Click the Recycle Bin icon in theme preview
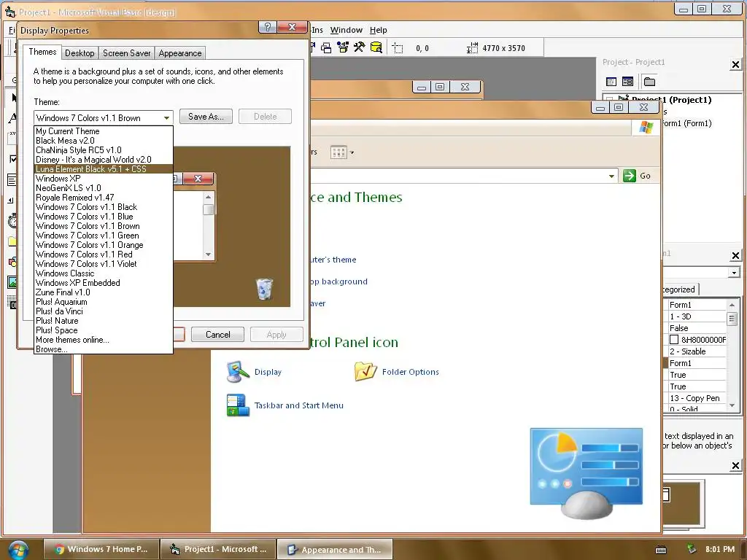The height and width of the screenshot is (560, 747). (264, 289)
